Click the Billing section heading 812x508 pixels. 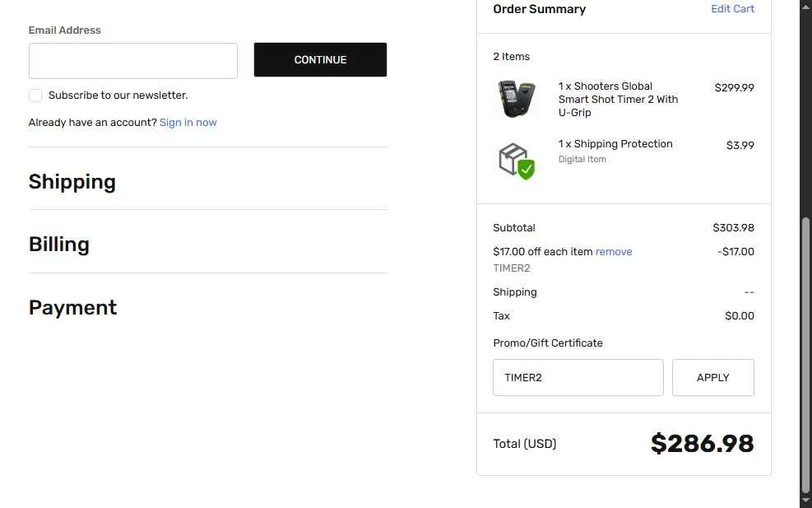click(59, 245)
